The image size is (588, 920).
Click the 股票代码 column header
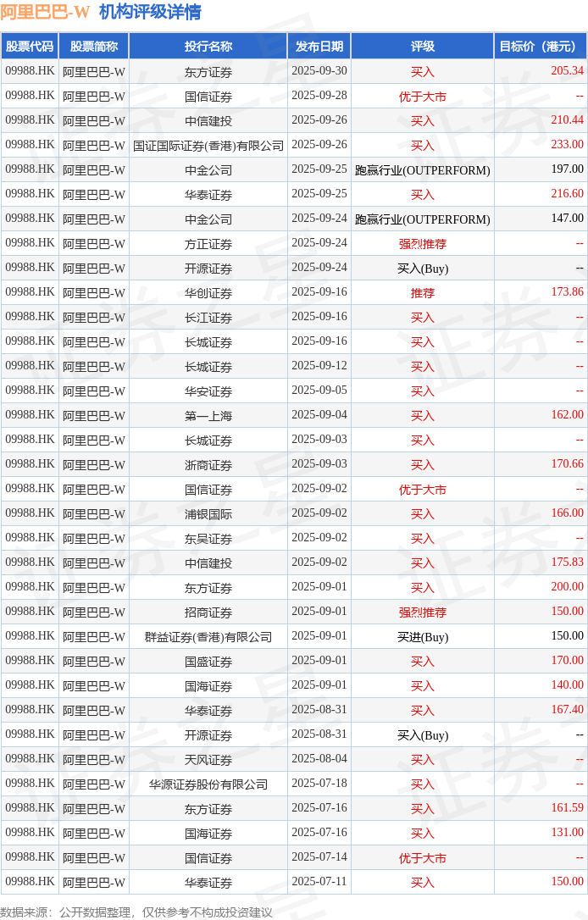pos(30,47)
